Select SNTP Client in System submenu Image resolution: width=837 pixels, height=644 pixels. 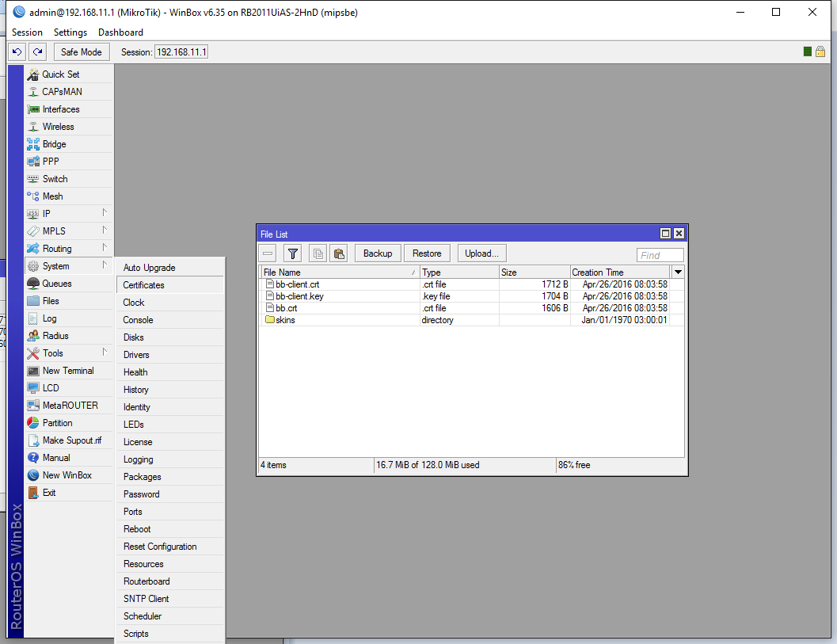click(x=170, y=599)
